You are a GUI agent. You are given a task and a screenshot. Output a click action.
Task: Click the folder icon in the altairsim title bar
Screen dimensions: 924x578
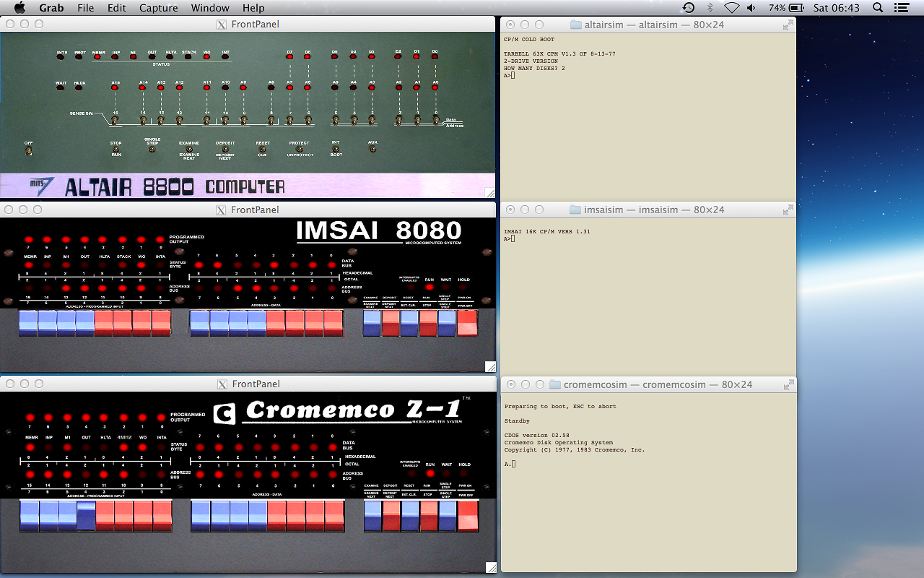tap(576, 24)
